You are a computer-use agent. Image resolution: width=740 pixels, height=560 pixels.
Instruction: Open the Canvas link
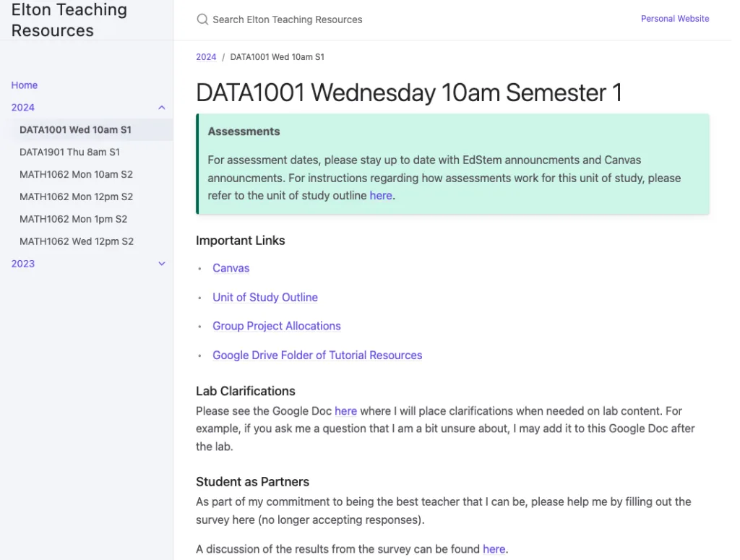click(x=231, y=268)
